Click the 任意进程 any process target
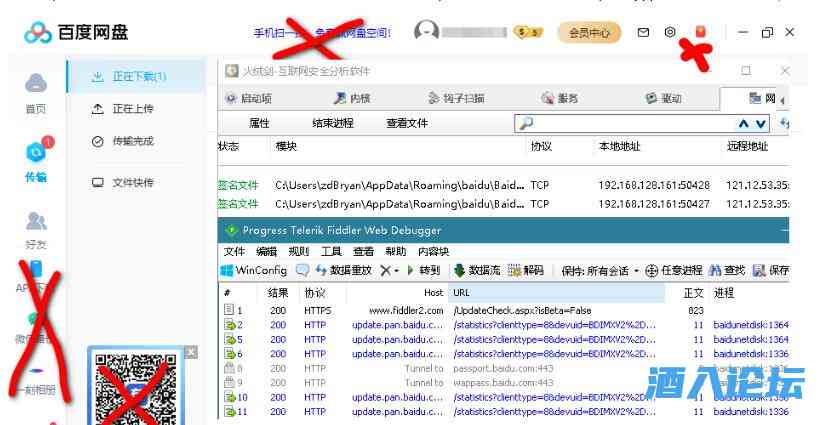 point(674,270)
